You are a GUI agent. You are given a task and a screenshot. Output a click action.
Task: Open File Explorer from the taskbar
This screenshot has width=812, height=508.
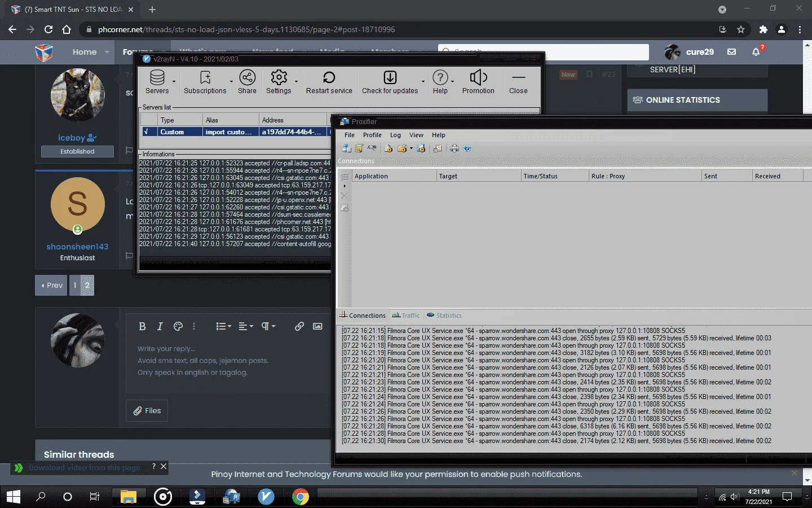tap(129, 497)
